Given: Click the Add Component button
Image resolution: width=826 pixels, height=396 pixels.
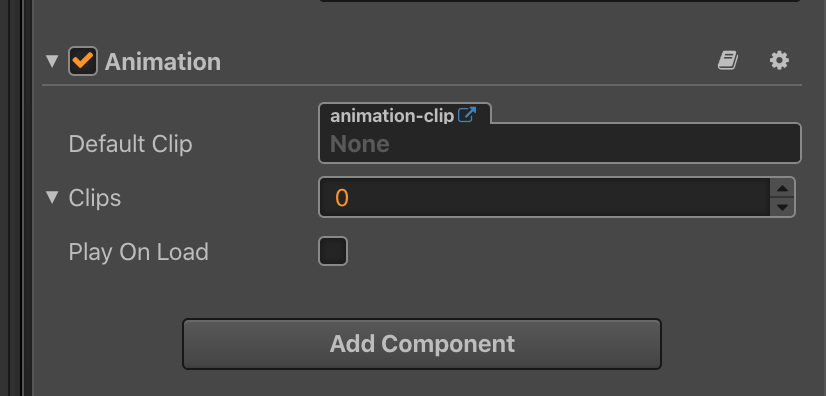Looking at the screenshot, I should [x=421, y=344].
